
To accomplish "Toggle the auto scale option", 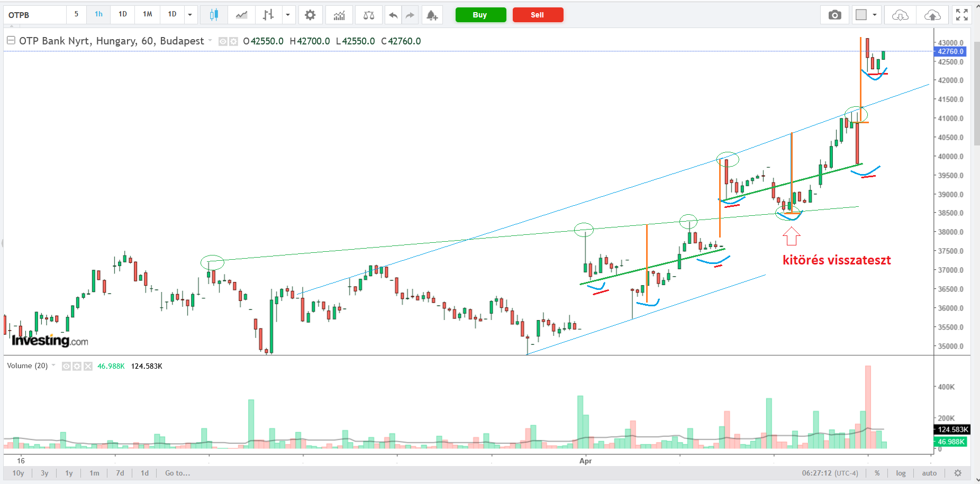I will coord(929,473).
